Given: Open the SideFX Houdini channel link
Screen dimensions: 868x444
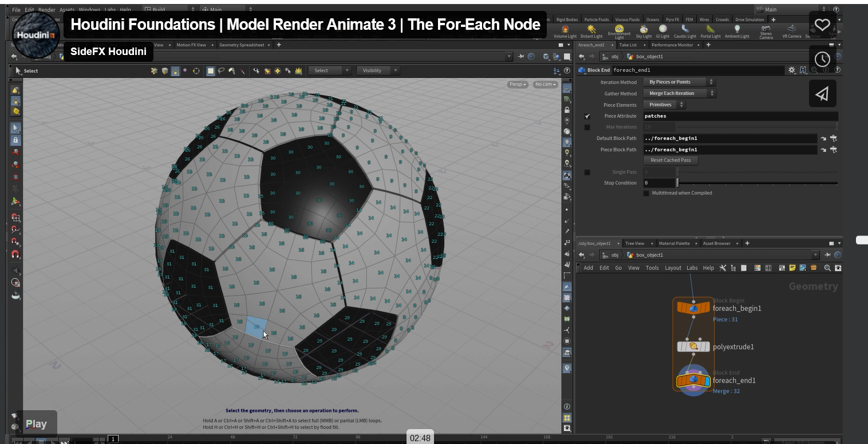Looking at the screenshot, I should point(108,52).
